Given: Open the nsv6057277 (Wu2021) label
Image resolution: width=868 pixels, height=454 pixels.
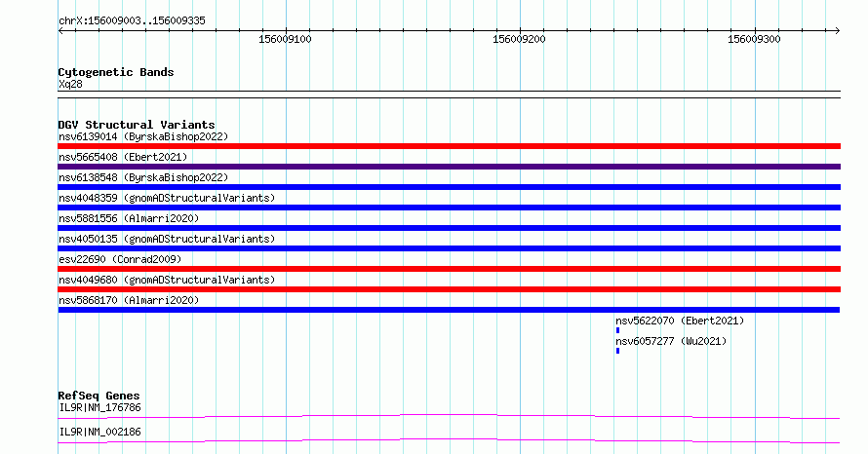Looking at the screenshot, I should click(671, 341).
